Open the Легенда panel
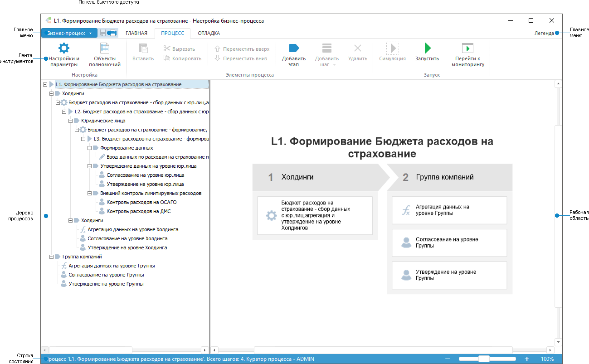 pyautogui.click(x=544, y=33)
